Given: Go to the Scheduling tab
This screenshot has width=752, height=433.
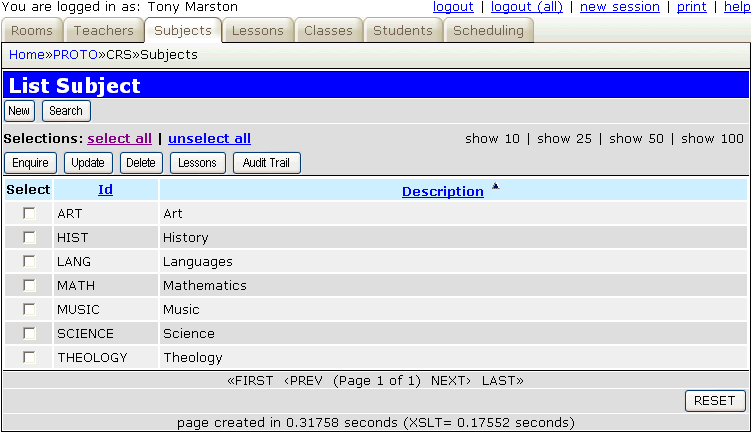Looking at the screenshot, I should click(488, 31).
